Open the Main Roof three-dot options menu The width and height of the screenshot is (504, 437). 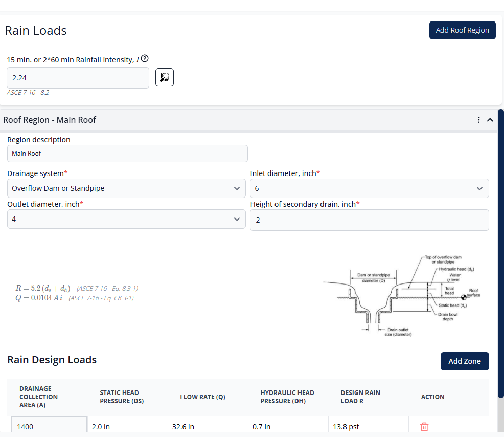pos(478,120)
